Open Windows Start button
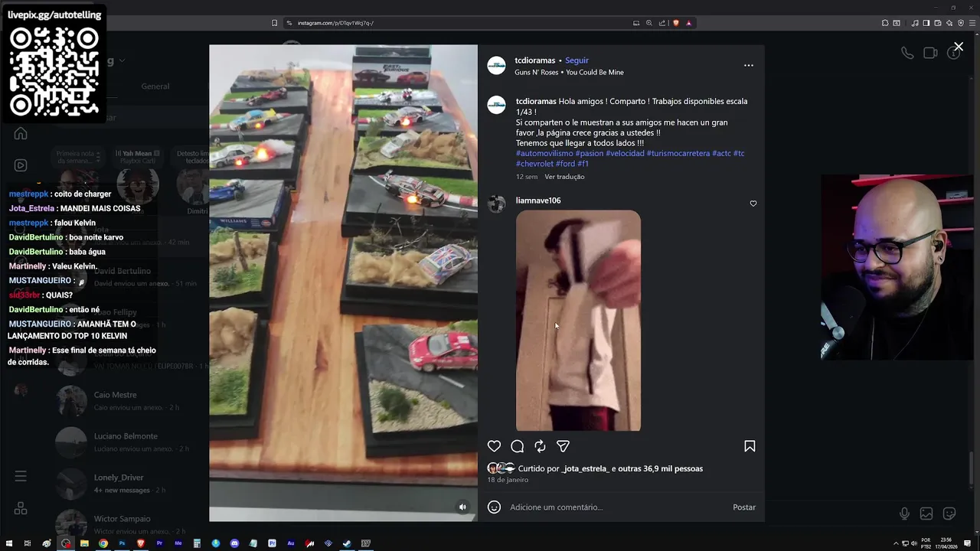Viewport: 980px width, 551px height. (9, 543)
